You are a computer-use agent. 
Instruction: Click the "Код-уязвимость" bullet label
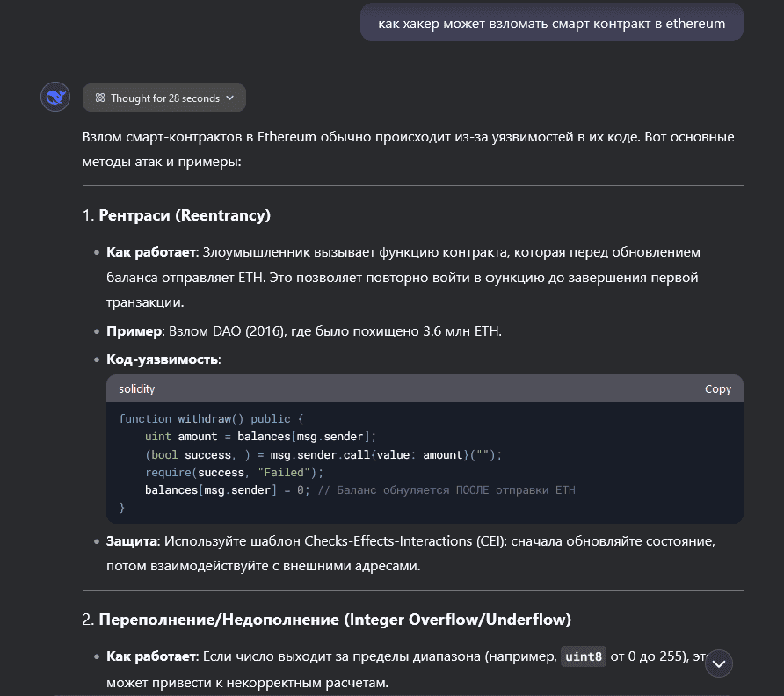point(163,359)
